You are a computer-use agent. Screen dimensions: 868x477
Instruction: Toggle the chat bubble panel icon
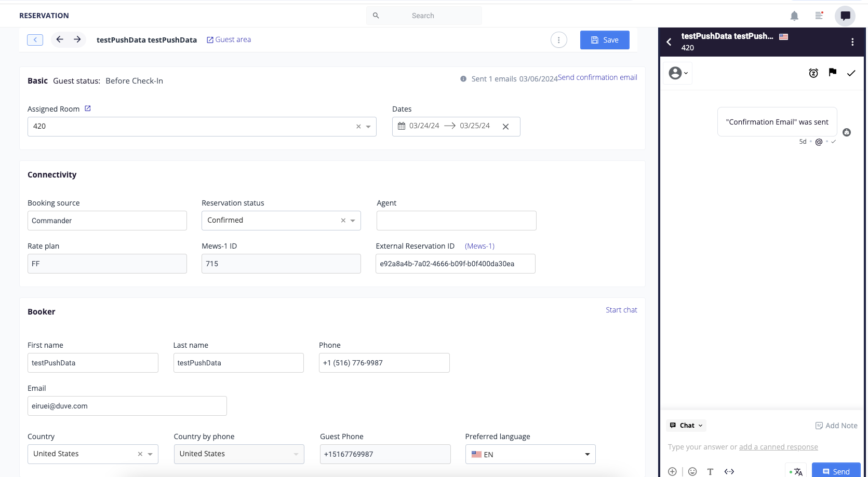tap(845, 16)
